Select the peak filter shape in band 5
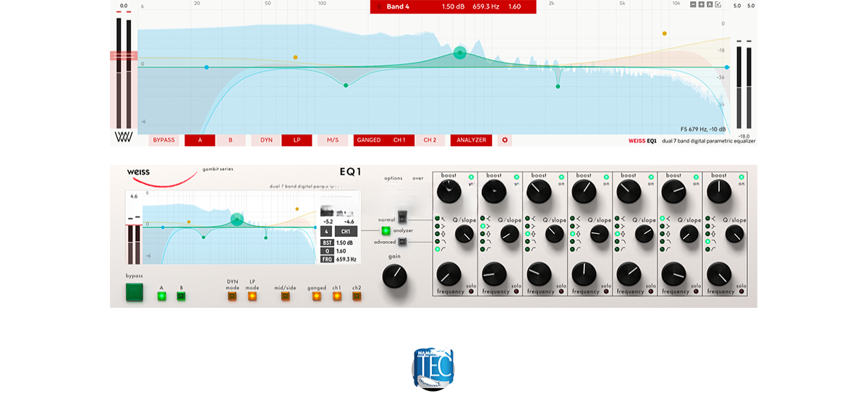This screenshot has height=396, width=868. point(617,234)
